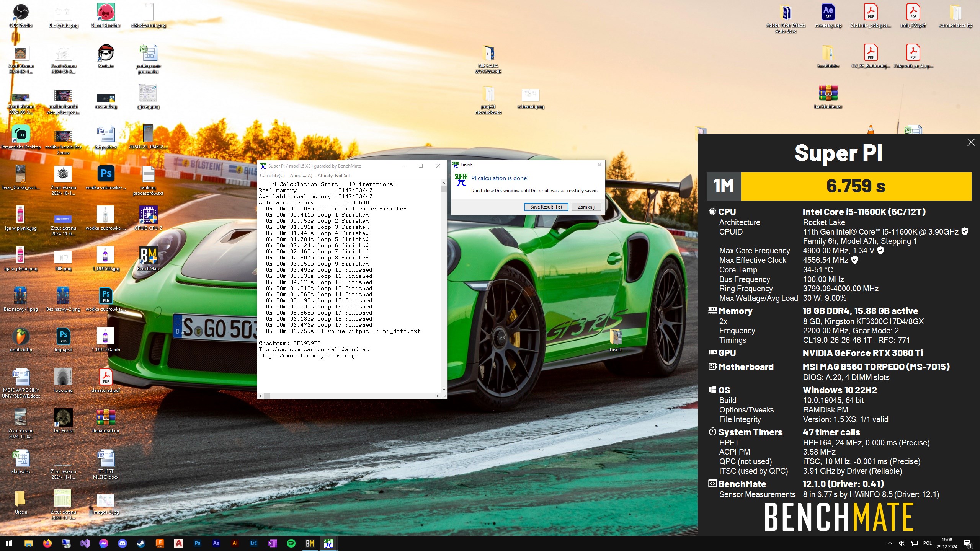Close the BenchMate Super PI result panel
This screenshot has width=980, height=551.
point(971,142)
